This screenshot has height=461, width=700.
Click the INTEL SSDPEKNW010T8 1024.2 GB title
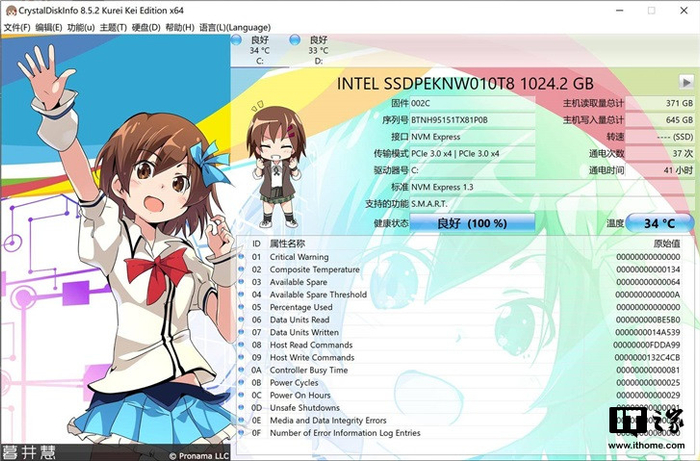pyautogui.click(x=465, y=83)
